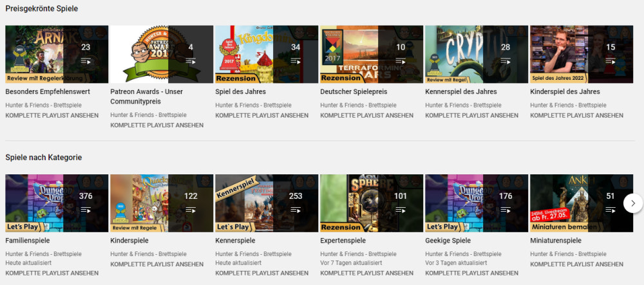Screen dimensions: 644x285
Task: Open the Patreon Awards badge thumbnail
Action: coord(162,54)
